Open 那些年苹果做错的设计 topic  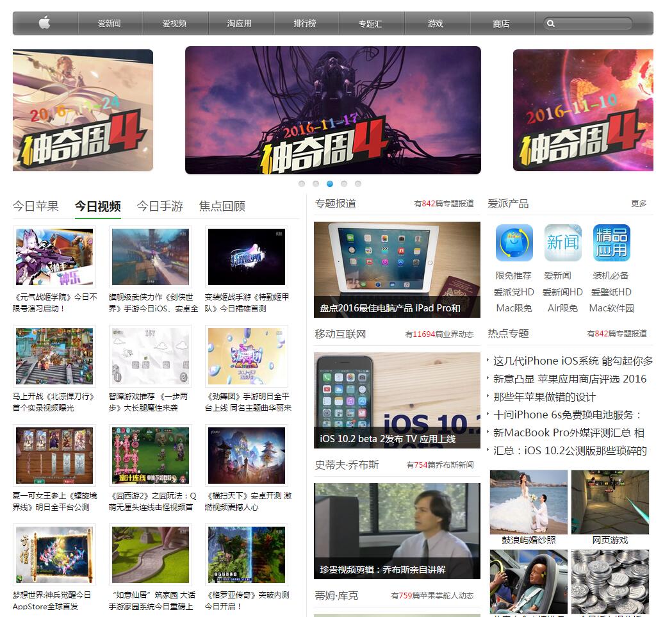pyautogui.click(x=545, y=397)
